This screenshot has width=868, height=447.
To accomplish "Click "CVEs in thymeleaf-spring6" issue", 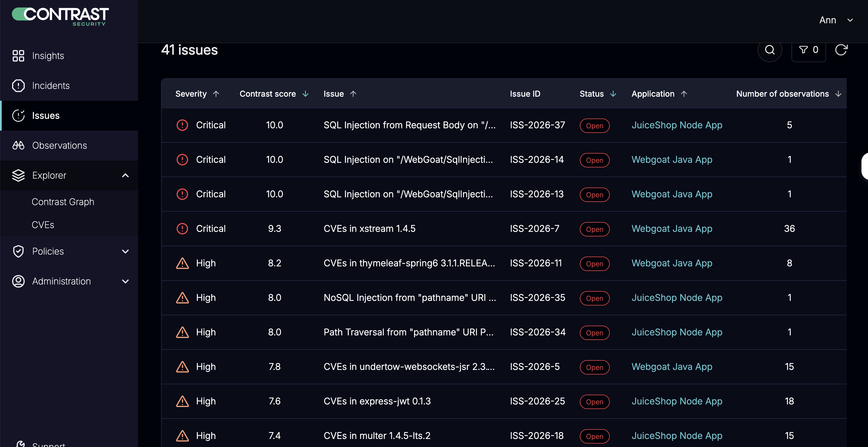I will [409, 263].
